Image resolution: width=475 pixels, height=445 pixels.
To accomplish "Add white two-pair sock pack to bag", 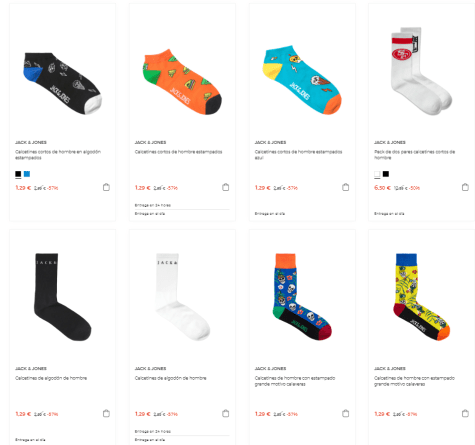I will click(x=465, y=187).
